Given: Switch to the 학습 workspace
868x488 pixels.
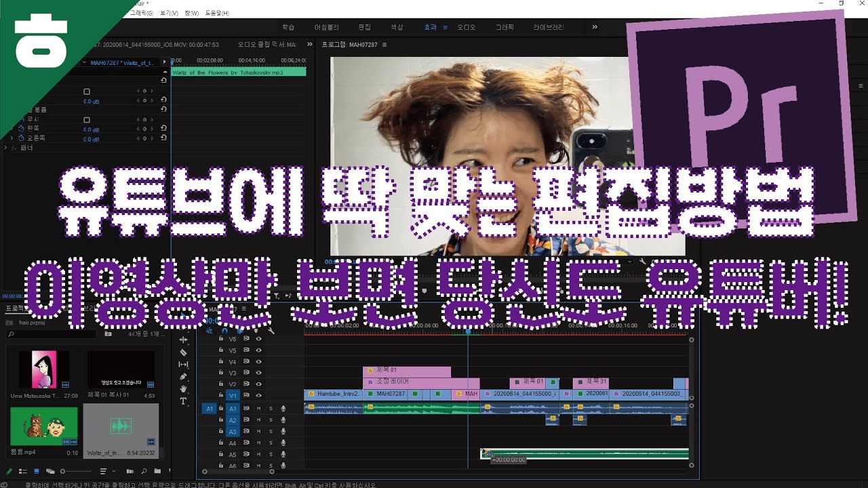Looking at the screenshot, I should click(x=288, y=27).
